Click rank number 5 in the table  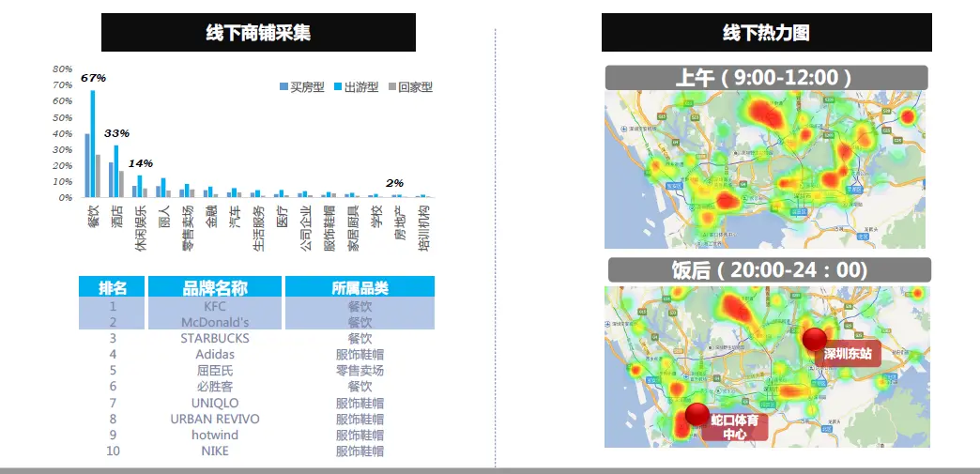[x=113, y=370]
